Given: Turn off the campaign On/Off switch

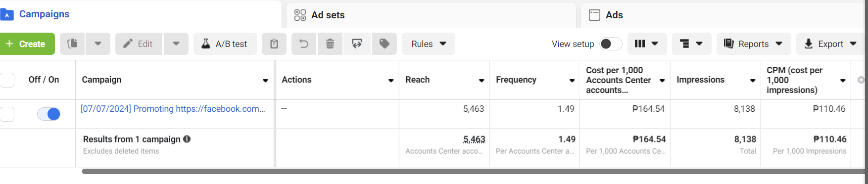Looking at the screenshot, I should pyautogui.click(x=49, y=114).
